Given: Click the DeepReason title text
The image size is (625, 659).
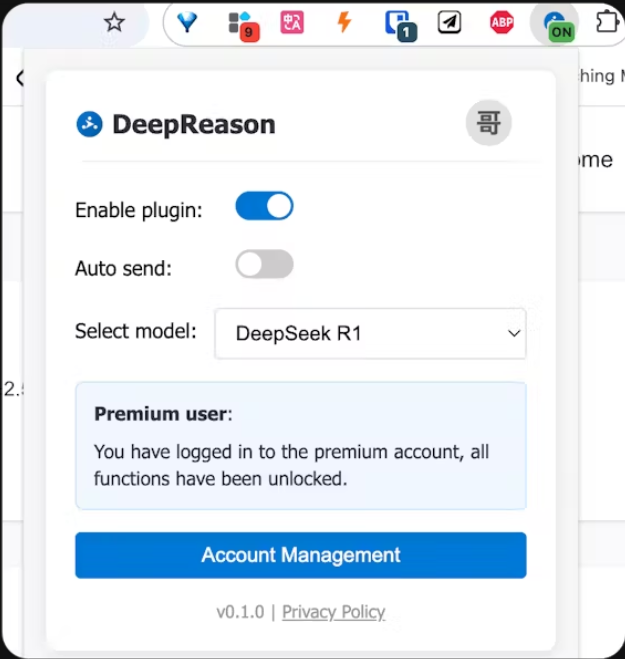Looking at the screenshot, I should coord(194,125).
